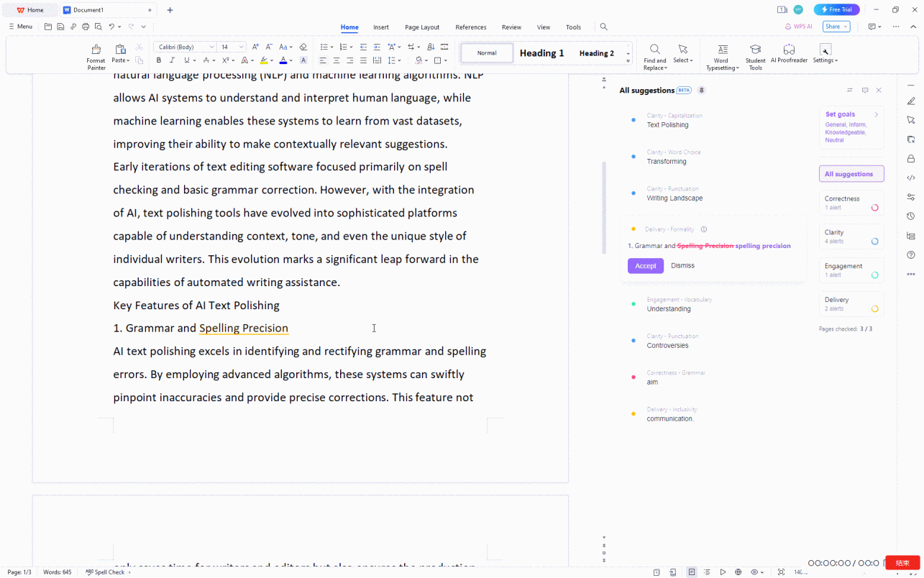Insert a numbered list

[x=343, y=47]
